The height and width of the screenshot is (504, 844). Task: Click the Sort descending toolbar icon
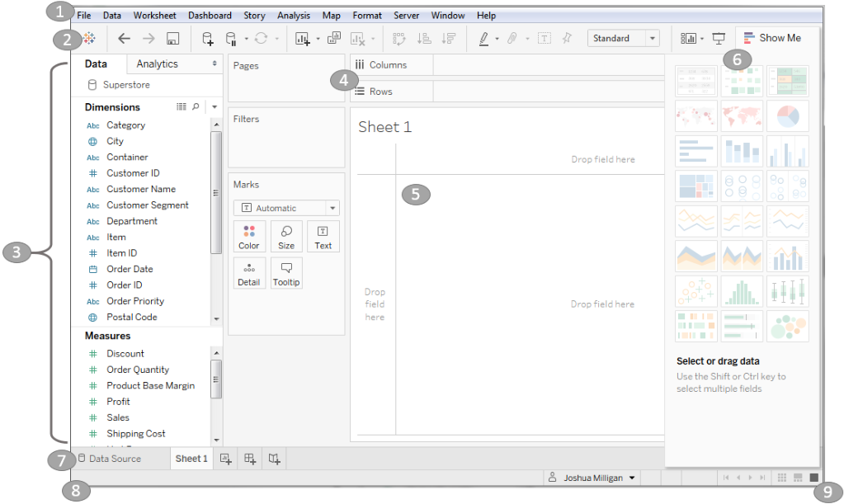tap(448, 38)
